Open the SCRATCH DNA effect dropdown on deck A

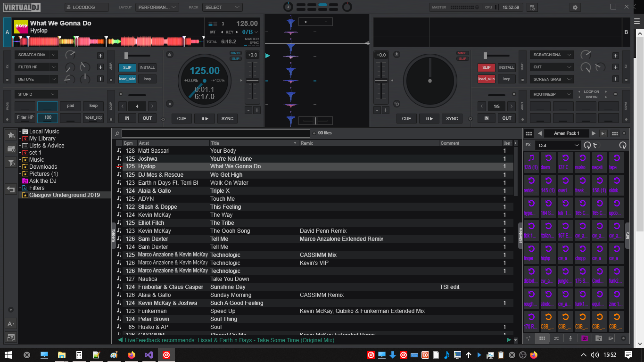36,55
